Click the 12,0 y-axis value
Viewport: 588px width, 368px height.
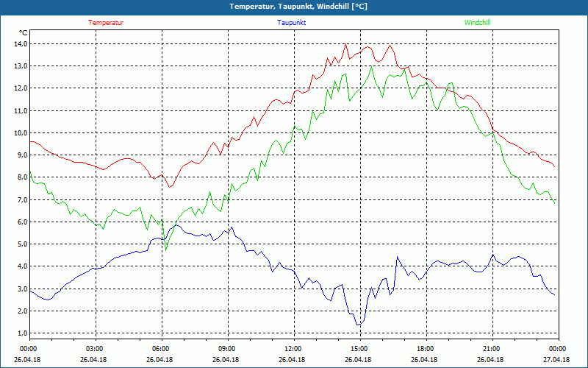21,88
